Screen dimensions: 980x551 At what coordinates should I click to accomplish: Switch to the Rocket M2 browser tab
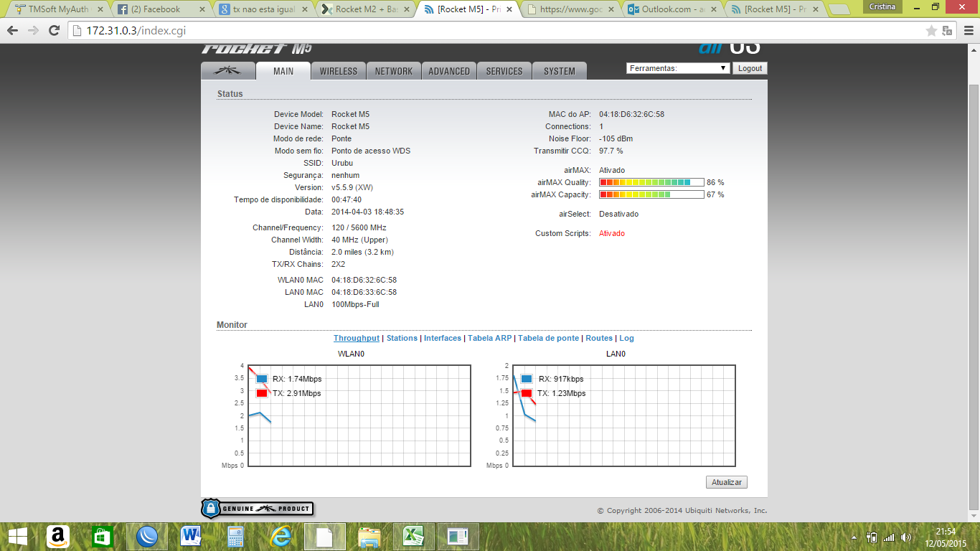[366, 9]
